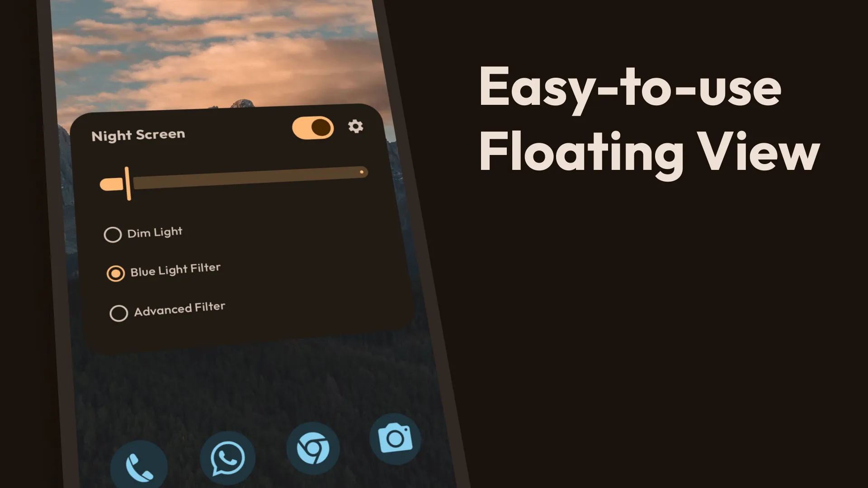The width and height of the screenshot is (868, 488).
Task: Select the Advanced Filter option
Action: [x=118, y=312]
